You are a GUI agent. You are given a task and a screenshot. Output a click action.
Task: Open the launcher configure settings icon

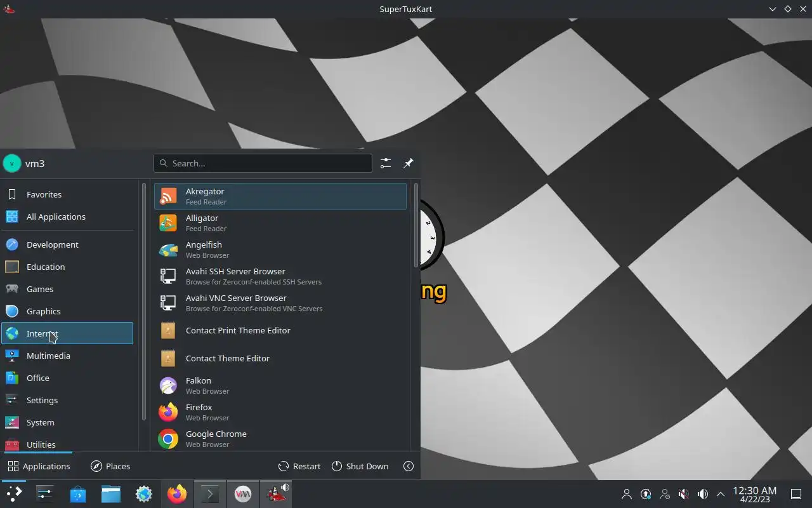click(x=386, y=163)
